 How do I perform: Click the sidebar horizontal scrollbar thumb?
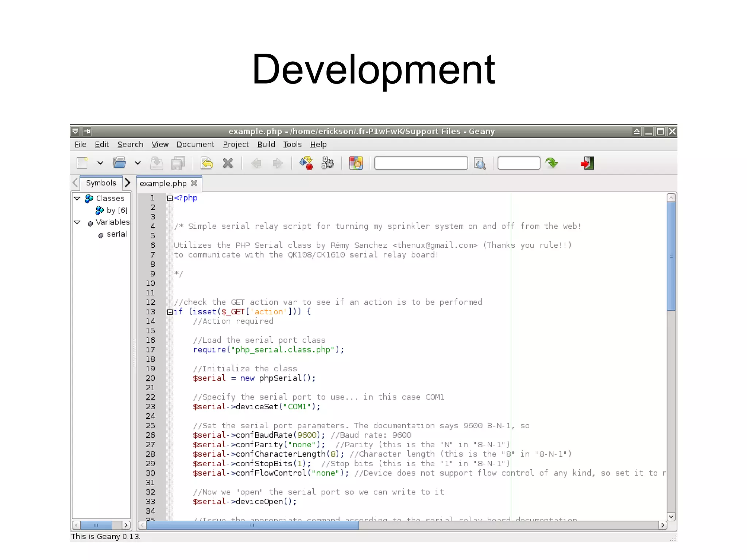tap(96, 525)
